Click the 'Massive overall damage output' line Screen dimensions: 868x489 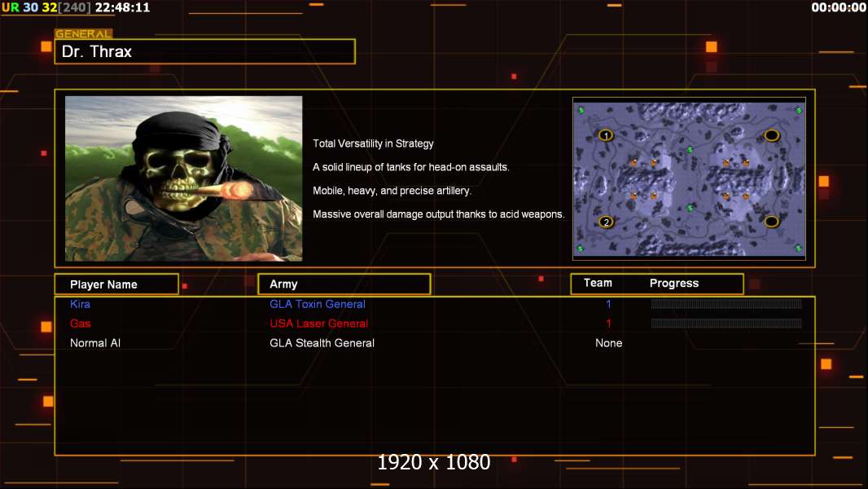pos(438,214)
